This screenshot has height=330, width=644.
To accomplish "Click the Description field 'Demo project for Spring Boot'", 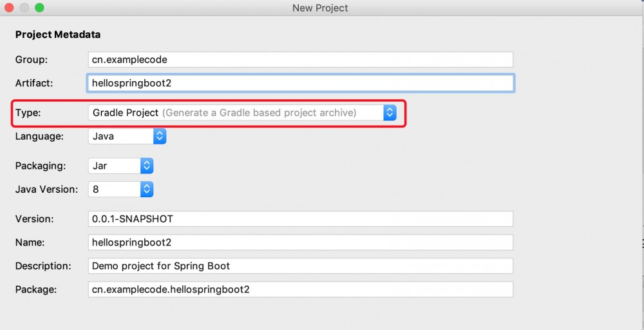I will tap(300, 266).
